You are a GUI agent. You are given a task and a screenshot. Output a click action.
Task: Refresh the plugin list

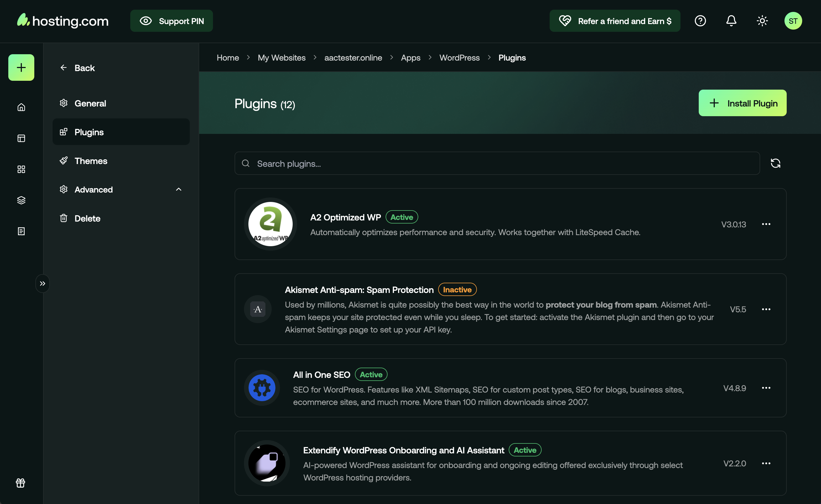click(x=776, y=163)
